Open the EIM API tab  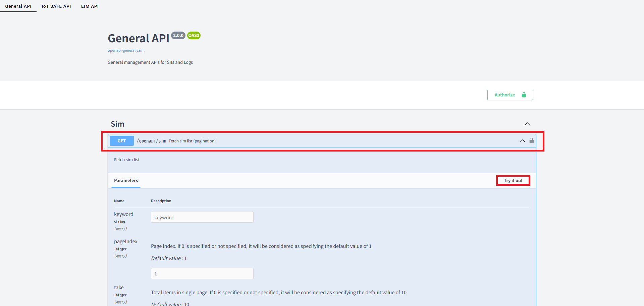[90, 6]
